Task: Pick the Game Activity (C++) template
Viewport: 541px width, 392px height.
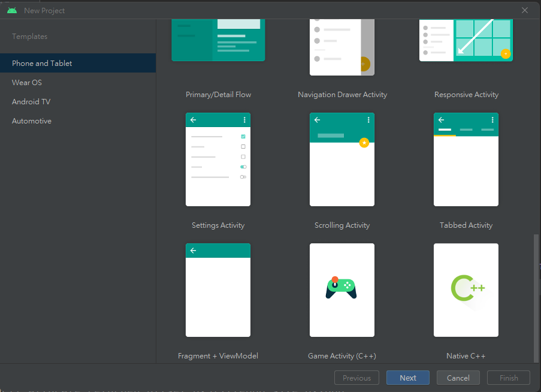Action: 341,290
